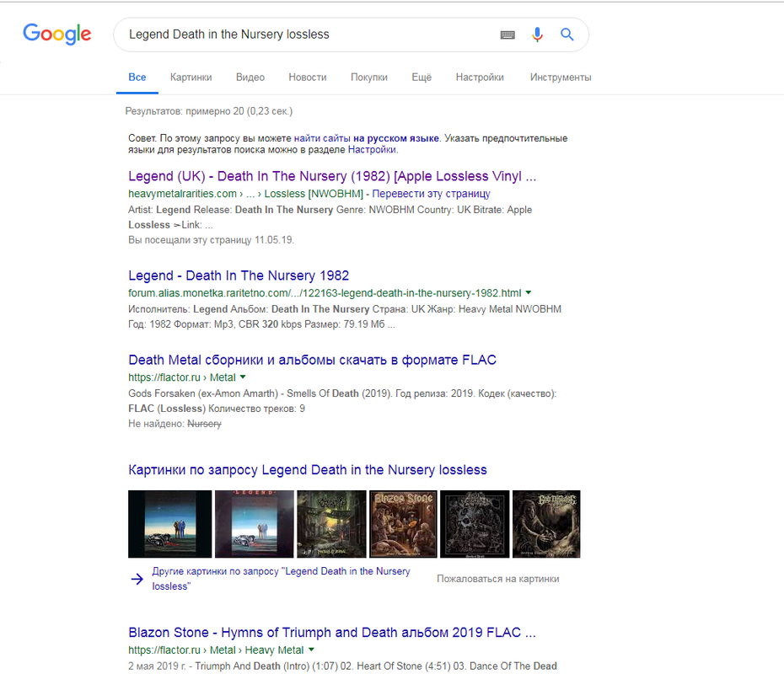Click the Google logo
Image resolution: width=784 pixels, height=674 pixels.
pyautogui.click(x=57, y=34)
